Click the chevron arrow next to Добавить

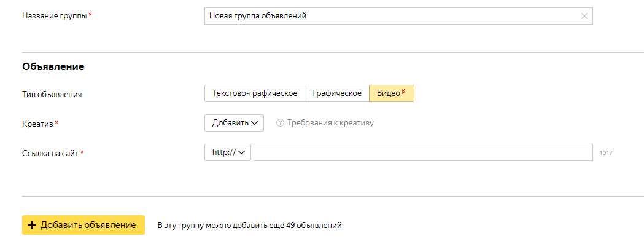(254, 123)
